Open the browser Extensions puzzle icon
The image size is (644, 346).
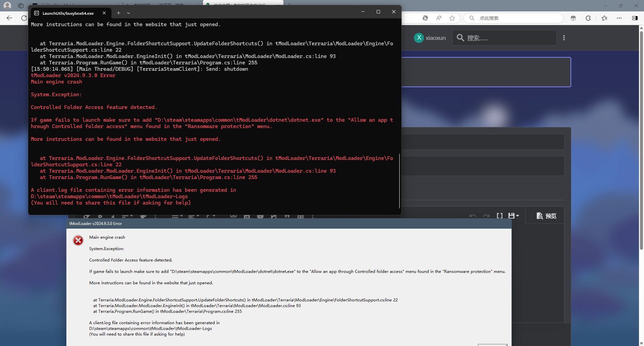pos(588,18)
